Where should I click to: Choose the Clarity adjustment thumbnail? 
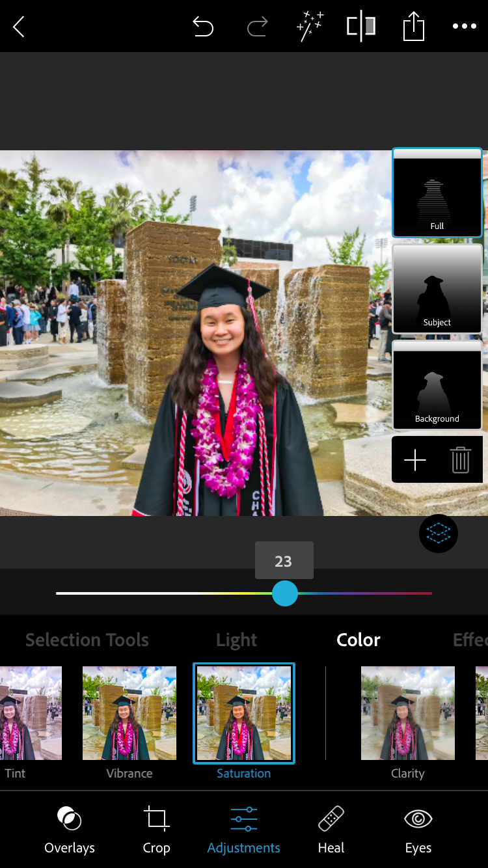408,713
